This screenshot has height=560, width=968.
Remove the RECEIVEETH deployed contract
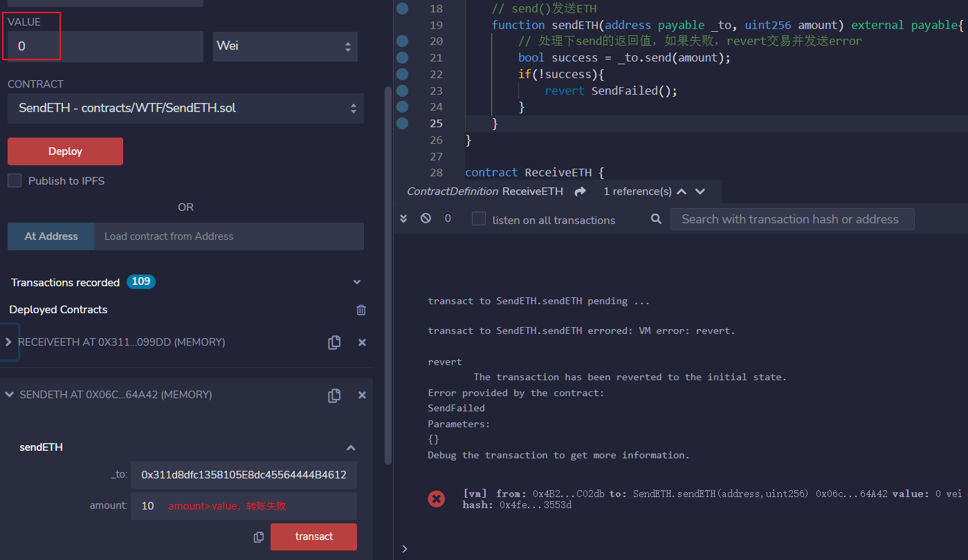361,342
